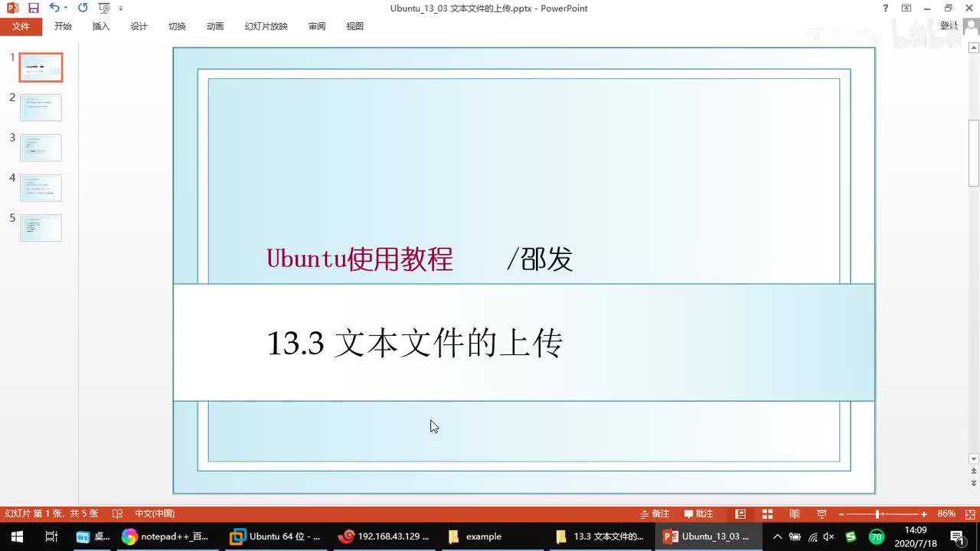Click the green 70 badge tray icon
The width and height of the screenshot is (980, 551).
pyautogui.click(x=877, y=536)
